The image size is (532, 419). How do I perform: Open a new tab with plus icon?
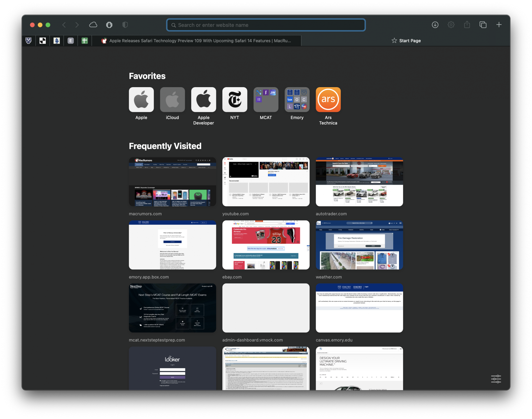[499, 25]
